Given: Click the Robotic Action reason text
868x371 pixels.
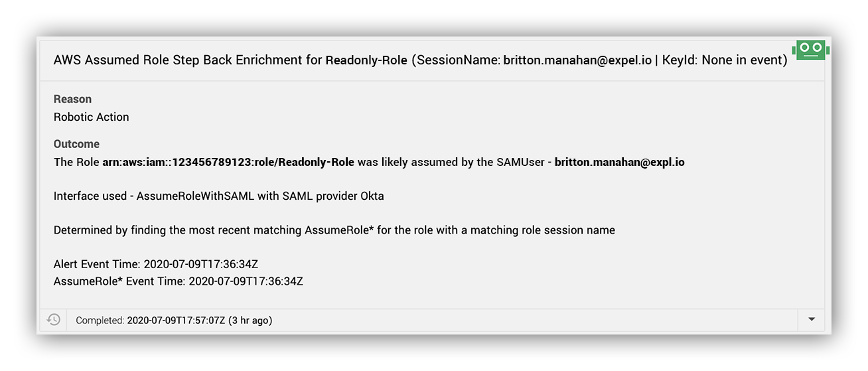Looking at the screenshot, I should point(92,117).
